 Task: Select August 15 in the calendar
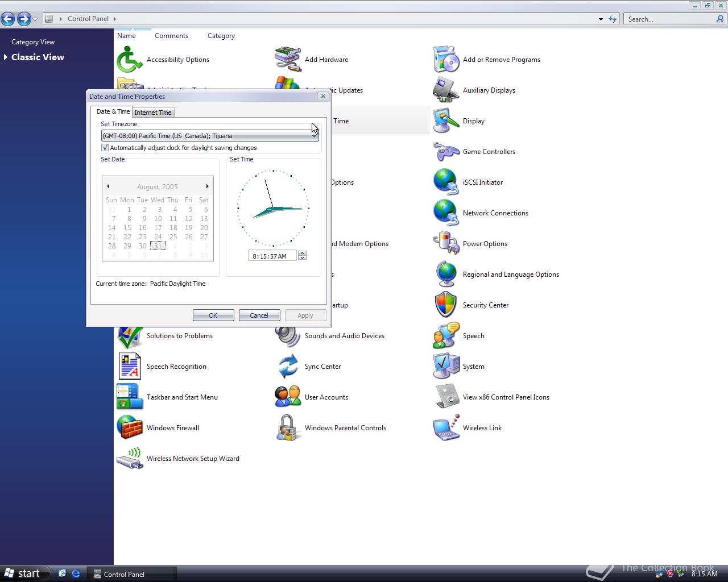point(127,228)
